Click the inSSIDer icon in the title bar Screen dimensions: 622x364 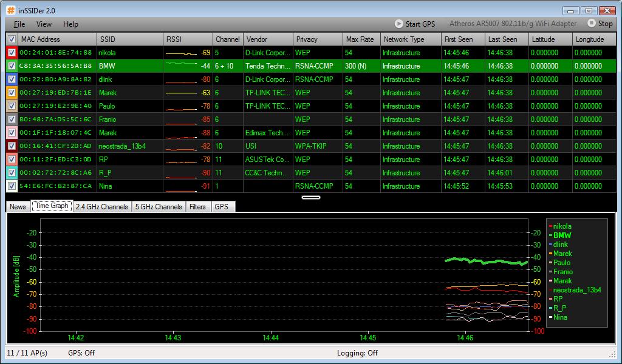pyautogui.click(x=11, y=10)
